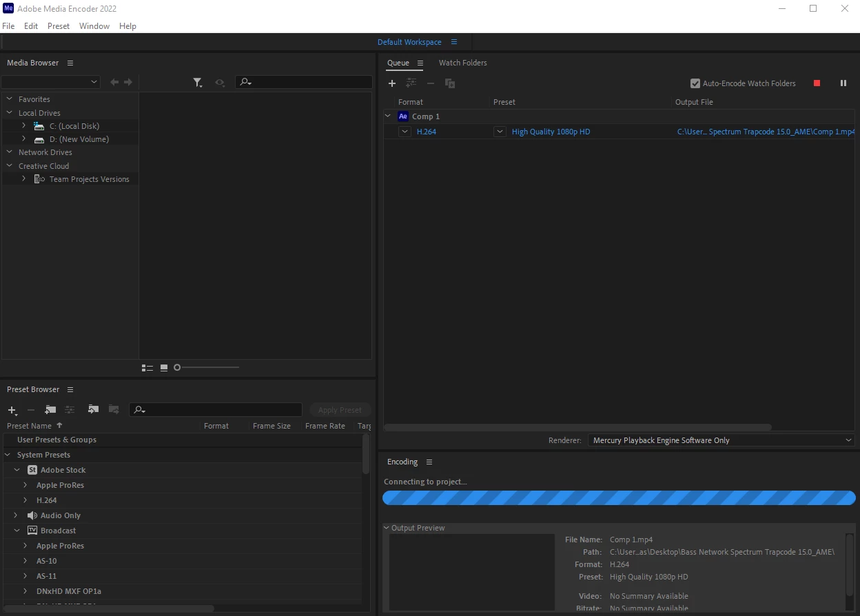Stop the queue with red button
The width and height of the screenshot is (860, 616).
(x=817, y=83)
